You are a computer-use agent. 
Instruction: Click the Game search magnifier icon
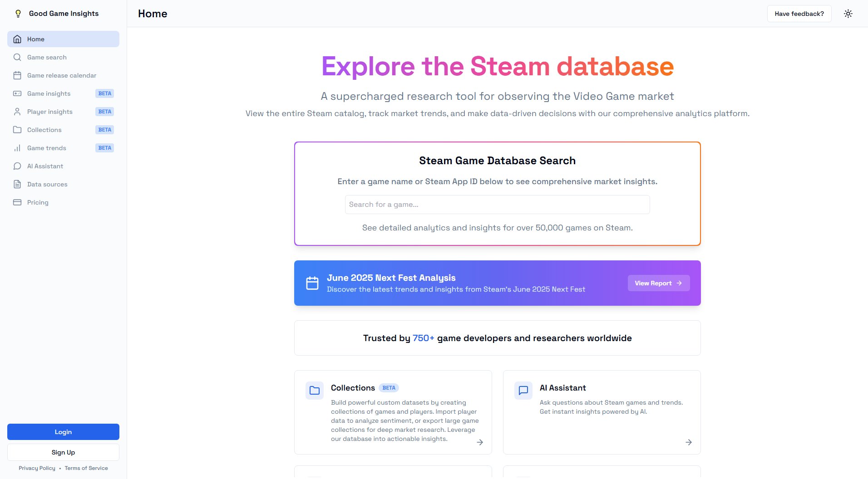(x=17, y=57)
